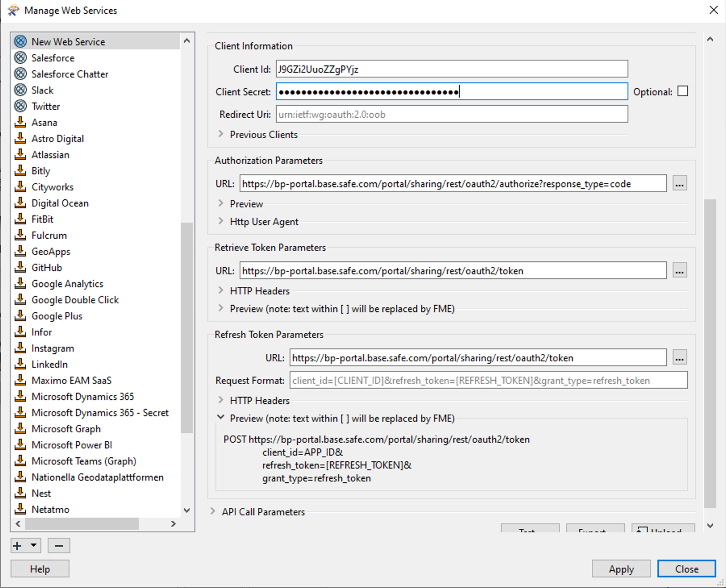The height and width of the screenshot is (588, 726).
Task: Enable the Optional checkbox for Client Secret
Action: tap(682, 91)
